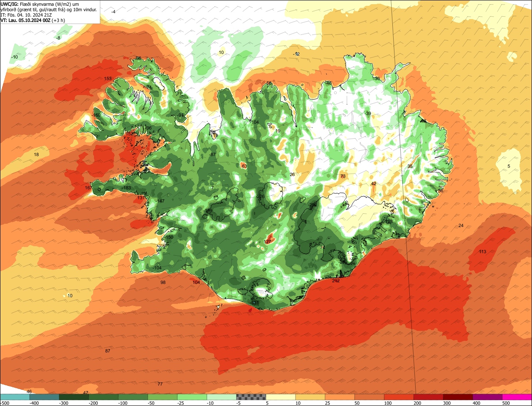Click the '127' map value
The image size is (532, 406).
coord(268,242)
